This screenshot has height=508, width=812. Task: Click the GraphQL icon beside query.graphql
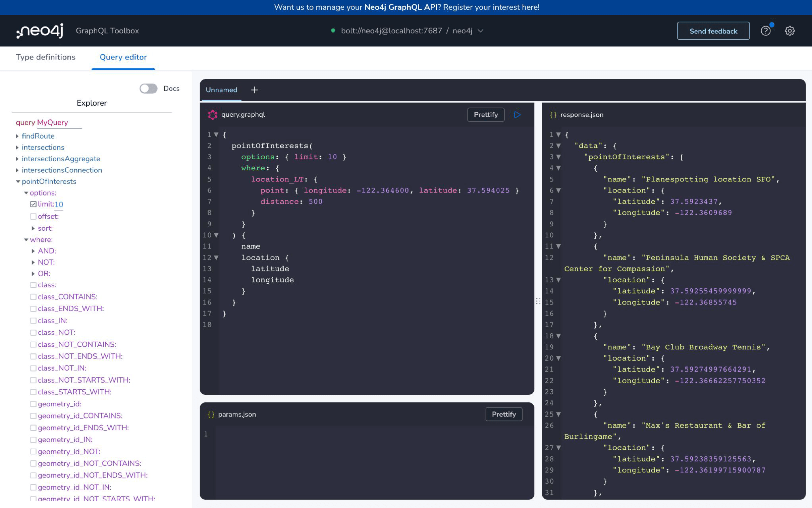pyautogui.click(x=212, y=115)
